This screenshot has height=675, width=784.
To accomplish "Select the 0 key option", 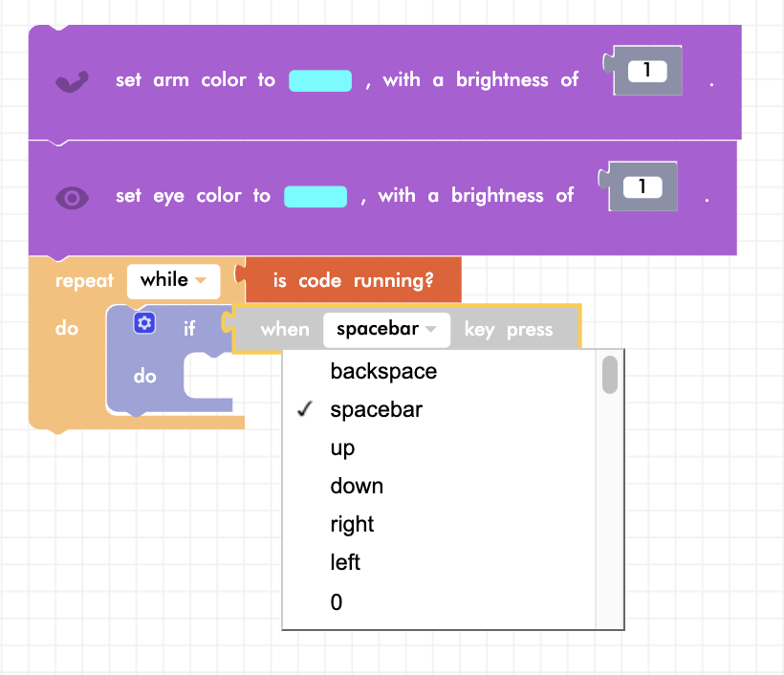I will click(336, 602).
